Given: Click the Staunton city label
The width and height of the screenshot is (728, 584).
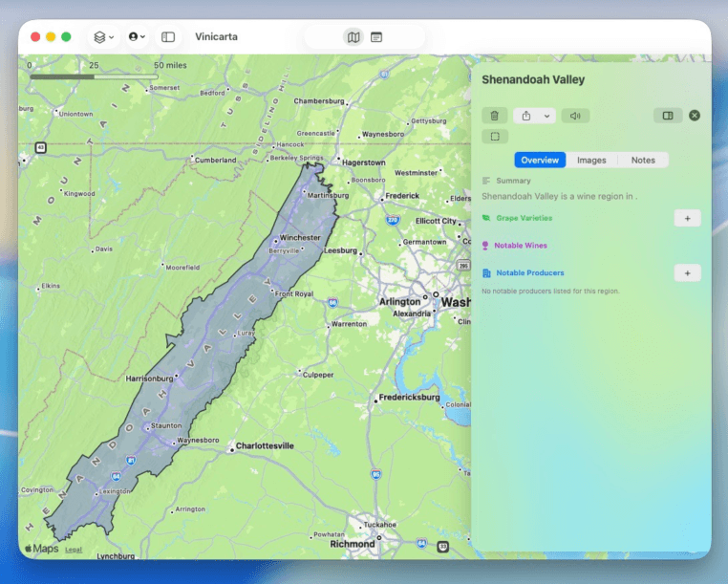Looking at the screenshot, I should (x=166, y=425).
